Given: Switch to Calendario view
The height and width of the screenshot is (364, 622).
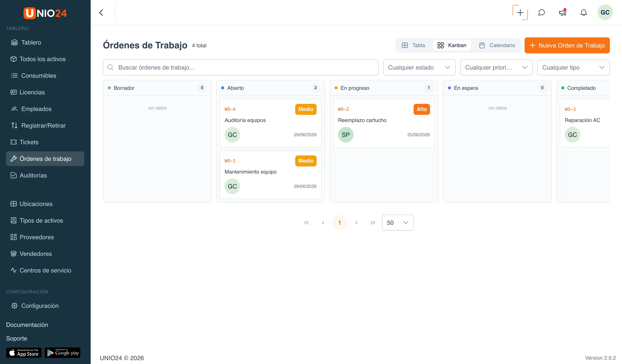Looking at the screenshot, I should tap(497, 45).
